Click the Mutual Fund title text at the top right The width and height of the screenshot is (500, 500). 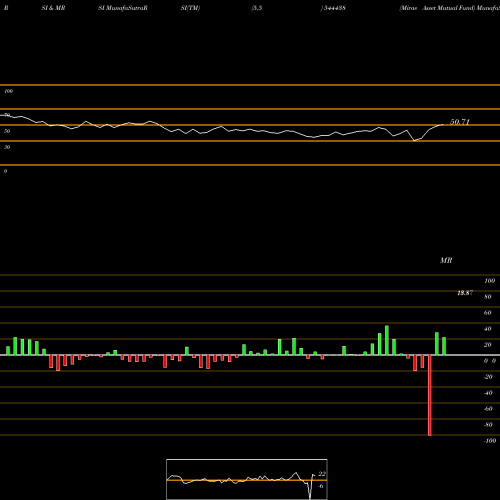pos(450,8)
